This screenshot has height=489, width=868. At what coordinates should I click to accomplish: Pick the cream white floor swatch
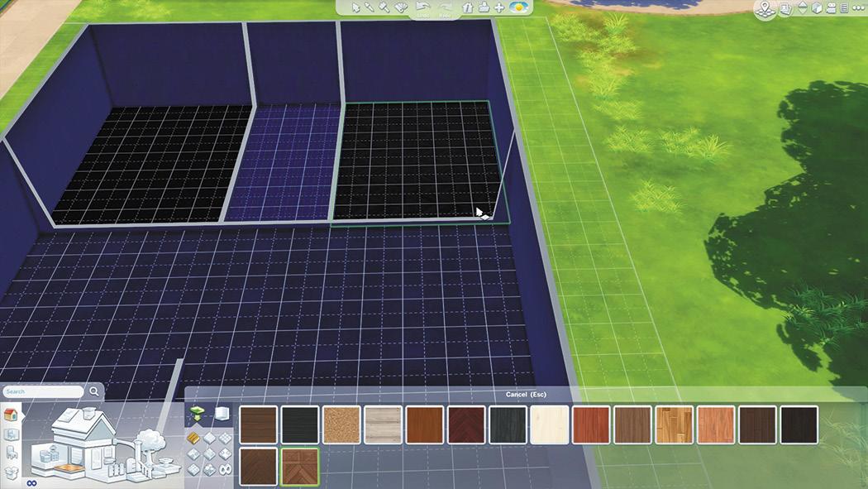pos(550,424)
